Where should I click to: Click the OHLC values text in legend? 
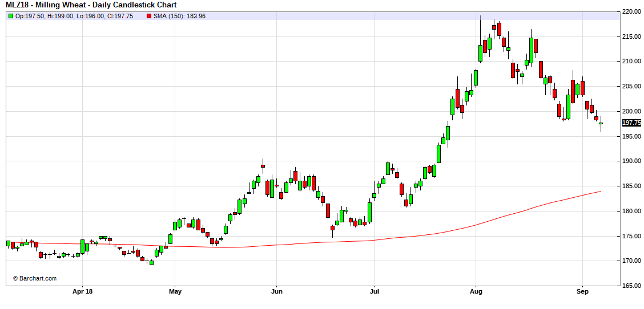(x=74, y=17)
